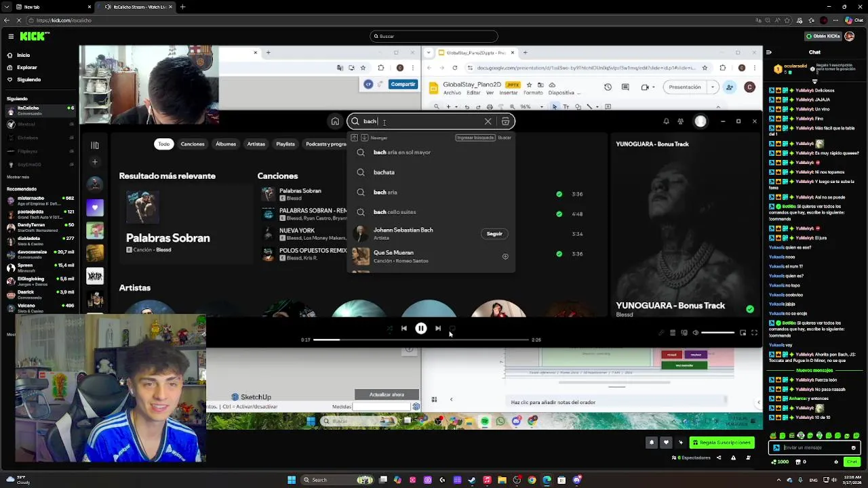Viewport: 868px width, 488px height.
Task: Select the Canciones filter chip
Action: pos(193,144)
